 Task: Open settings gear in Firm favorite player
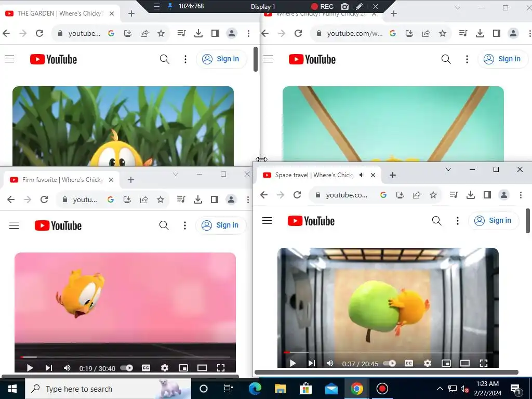(x=165, y=368)
